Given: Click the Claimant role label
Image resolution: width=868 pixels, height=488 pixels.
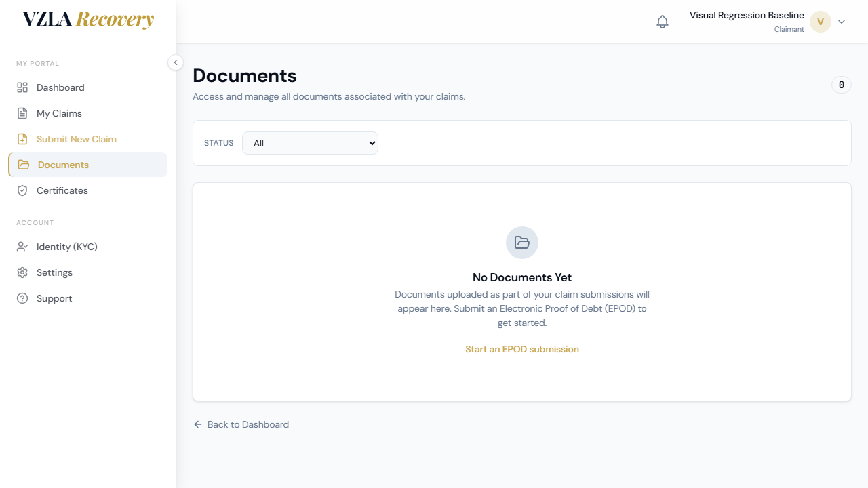Looking at the screenshot, I should click(x=789, y=30).
